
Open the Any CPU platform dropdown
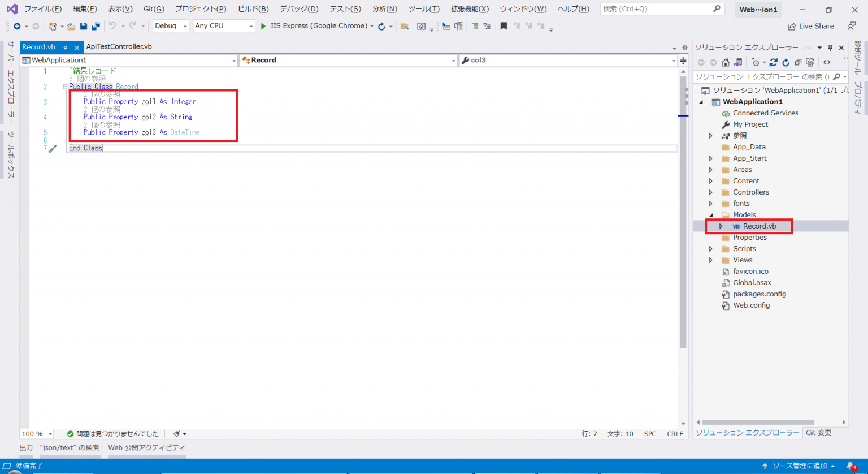(x=224, y=25)
